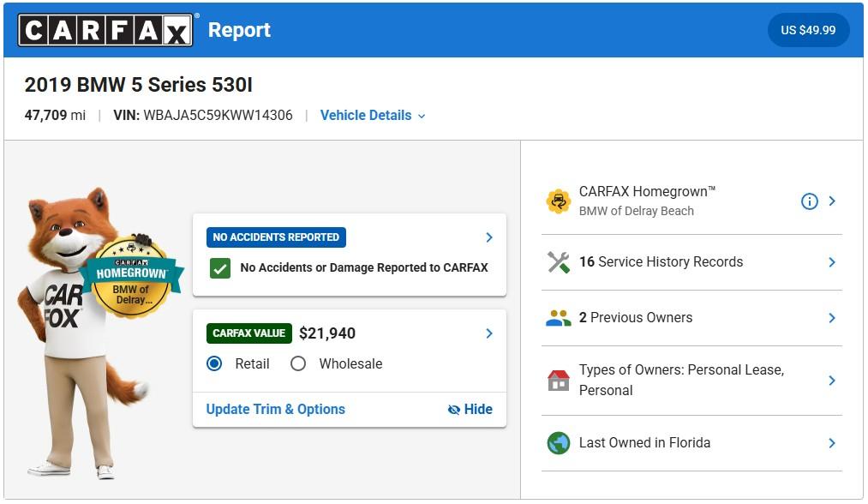Open Last Owned in Florida chevron

(831, 443)
